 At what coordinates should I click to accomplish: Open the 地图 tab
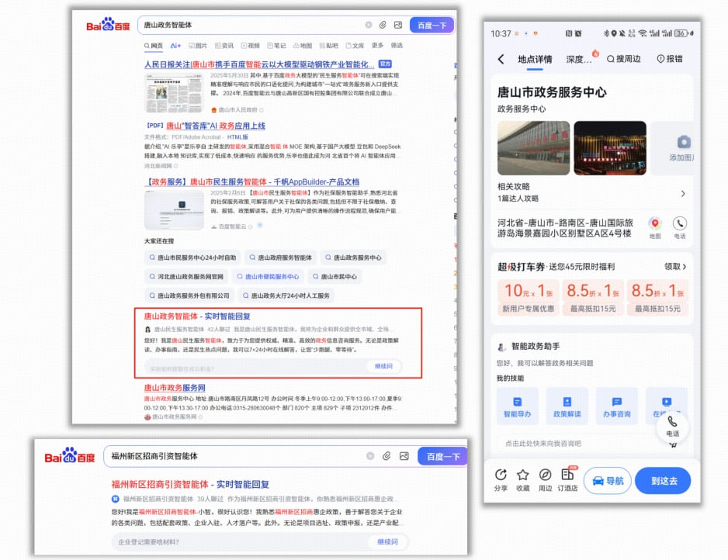click(x=303, y=46)
